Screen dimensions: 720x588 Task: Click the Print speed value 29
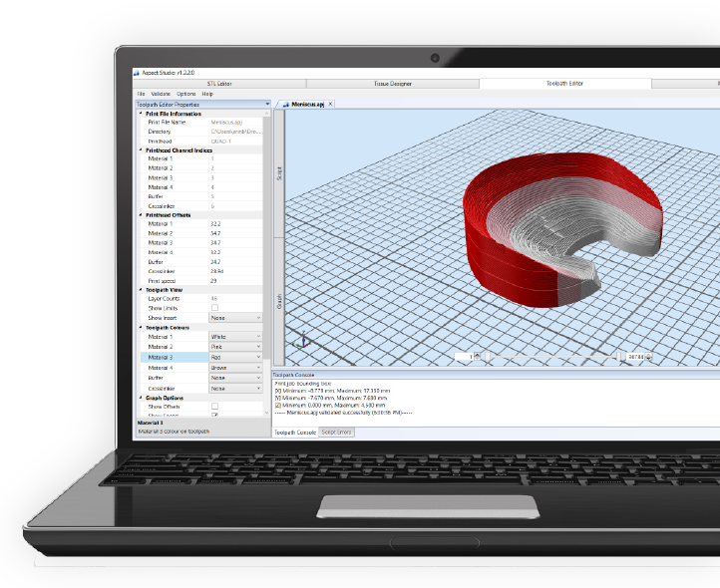(213, 280)
